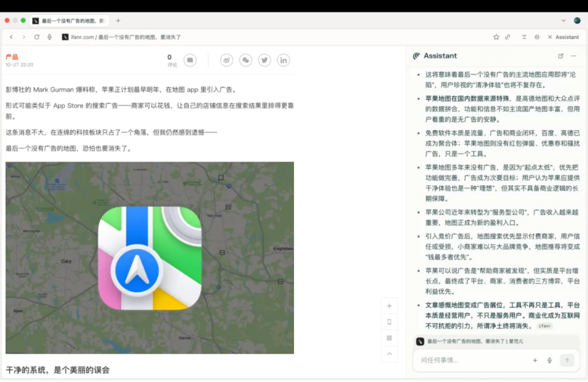Collapse back to top using the chevron button
The height and width of the screenshot is (382, 588).
click(x=389, y=354)
